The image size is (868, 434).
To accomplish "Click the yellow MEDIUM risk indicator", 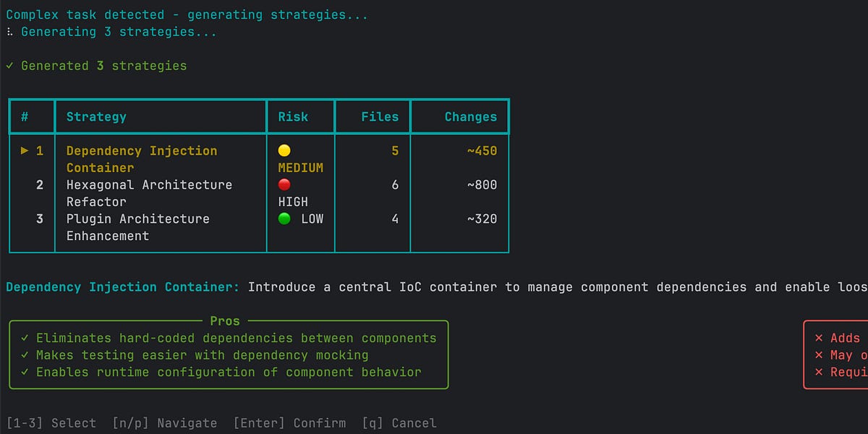I will 284,150.
